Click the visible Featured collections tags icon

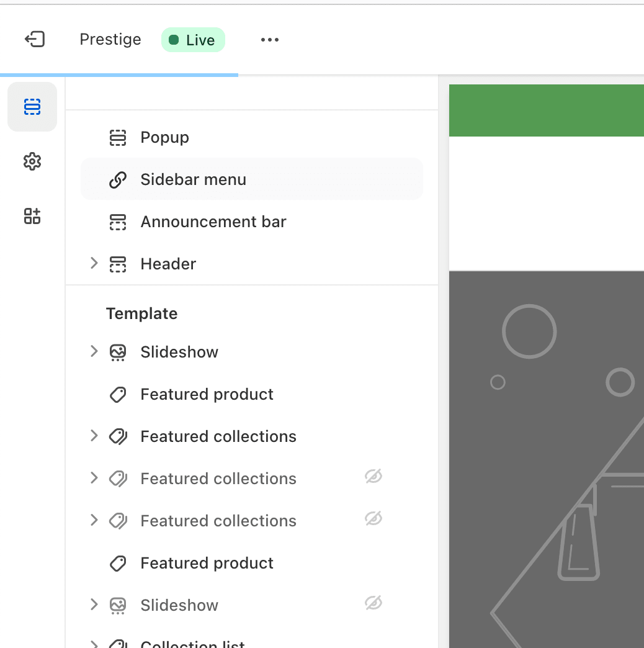(118, 437)
